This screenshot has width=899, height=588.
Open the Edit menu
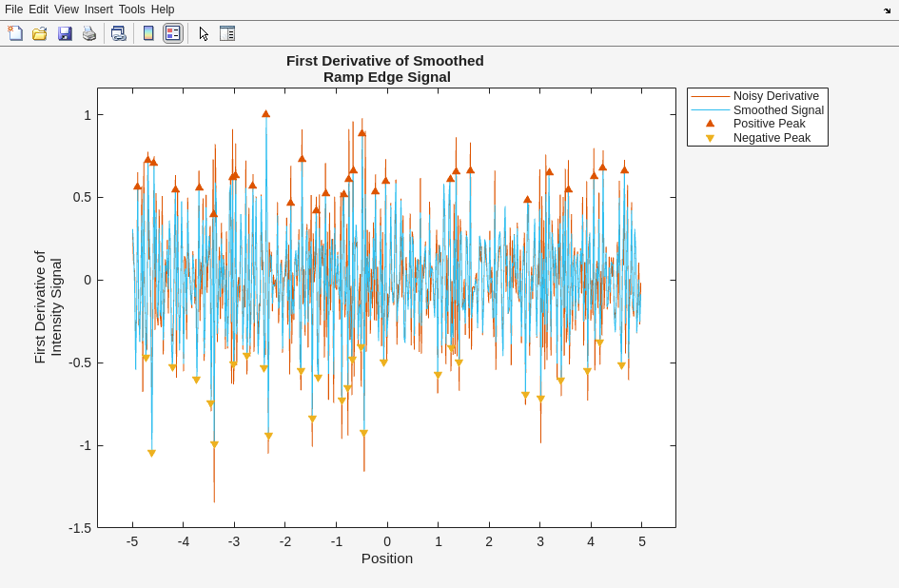tap(38, 10)
